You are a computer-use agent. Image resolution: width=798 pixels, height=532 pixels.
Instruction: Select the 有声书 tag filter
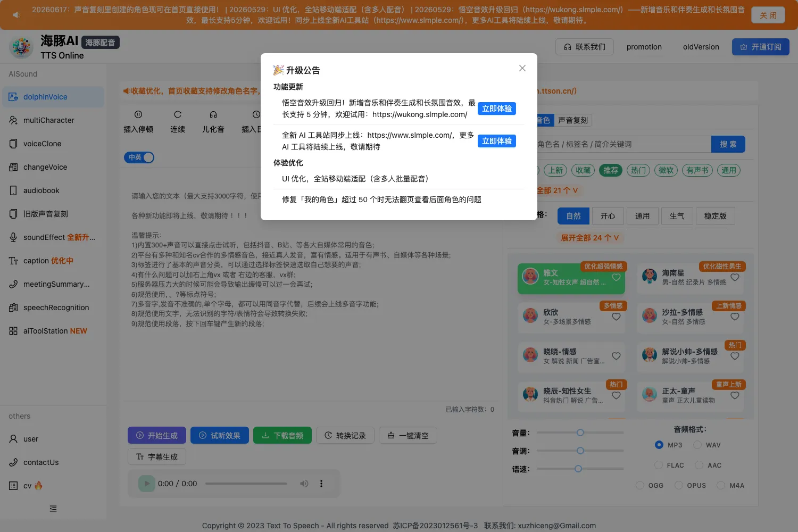pos(697,170)
